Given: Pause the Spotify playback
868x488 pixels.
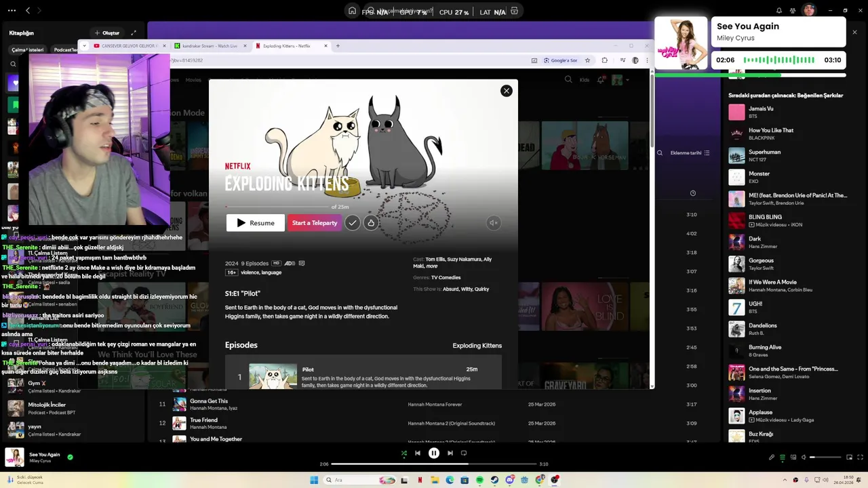Looking at the screenshot, I should [x=434, y=453].
